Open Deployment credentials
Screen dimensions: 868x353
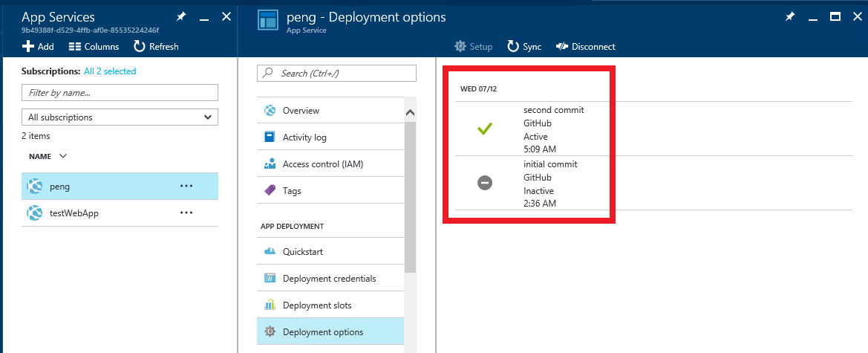point(330,278)
